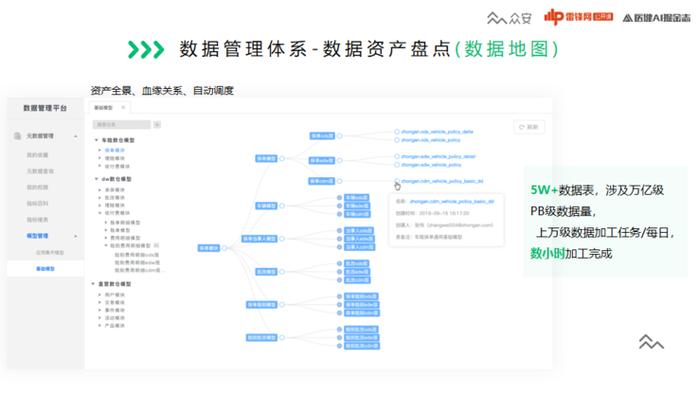Click the 众安 logo at the top right
This screenshot has width=700, height=394.
509,18
